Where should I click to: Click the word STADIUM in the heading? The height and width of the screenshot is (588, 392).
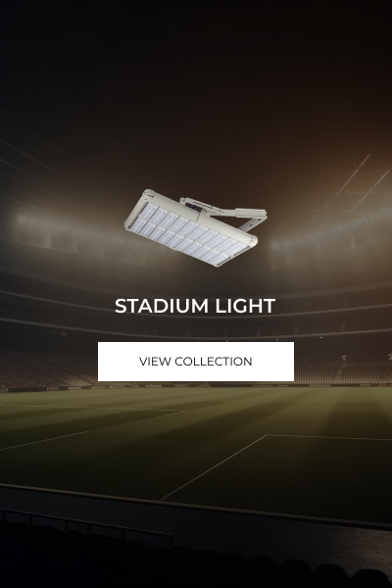162,306
